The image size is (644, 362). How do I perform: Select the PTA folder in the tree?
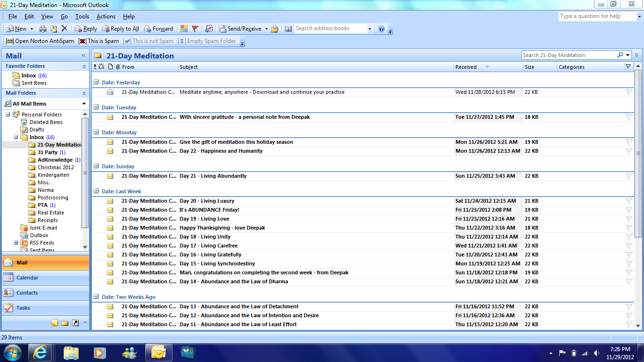tap(42, 205)
